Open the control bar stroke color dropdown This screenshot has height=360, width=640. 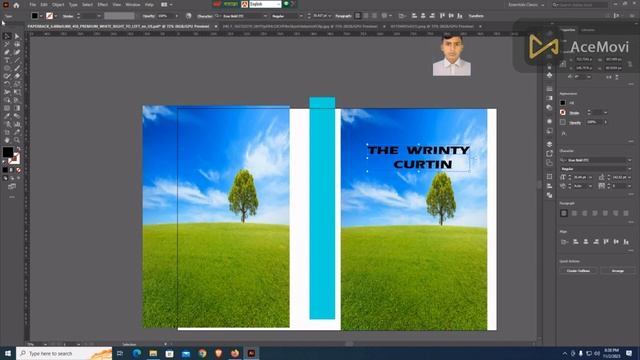click(x=56, y=16)
